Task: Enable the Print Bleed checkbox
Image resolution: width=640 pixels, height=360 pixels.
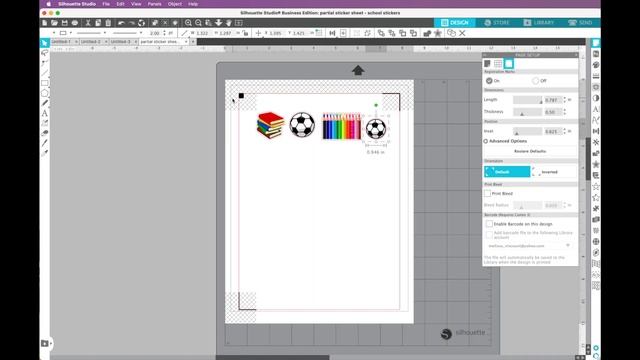Action: 488,193
